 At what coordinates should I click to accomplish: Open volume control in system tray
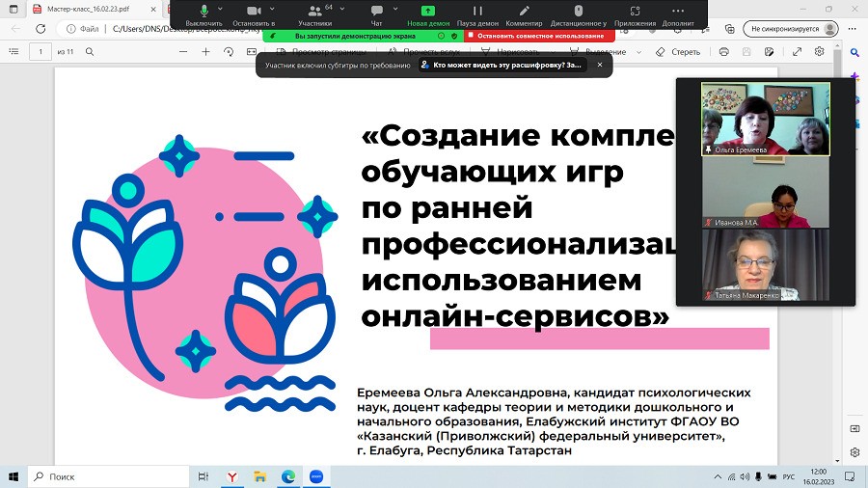[745, 476]
